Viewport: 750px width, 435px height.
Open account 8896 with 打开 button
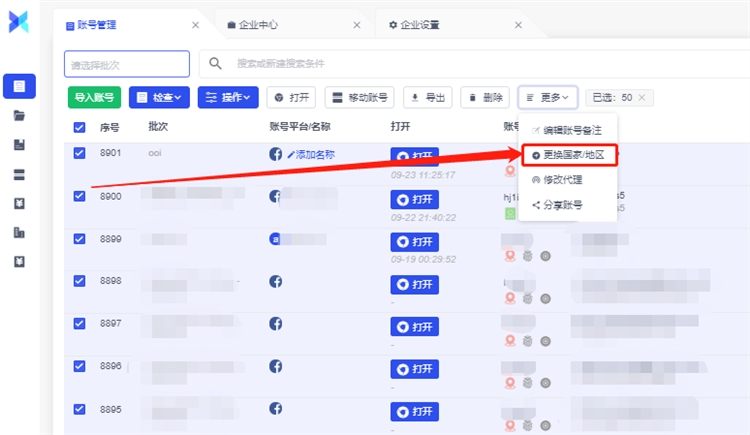tap(415, 369)
